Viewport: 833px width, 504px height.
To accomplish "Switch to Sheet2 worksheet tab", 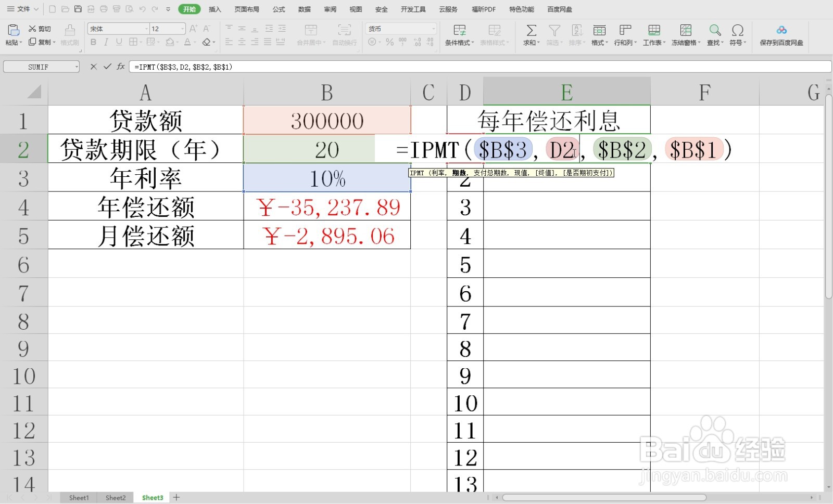I will pos(115,497).
